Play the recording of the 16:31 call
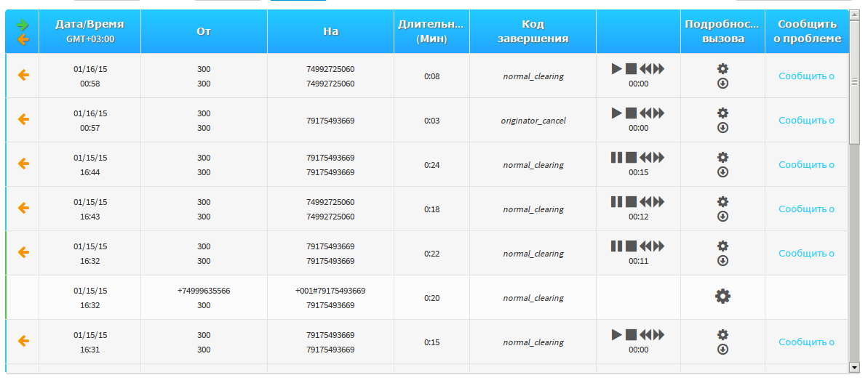 coord(617,334)
